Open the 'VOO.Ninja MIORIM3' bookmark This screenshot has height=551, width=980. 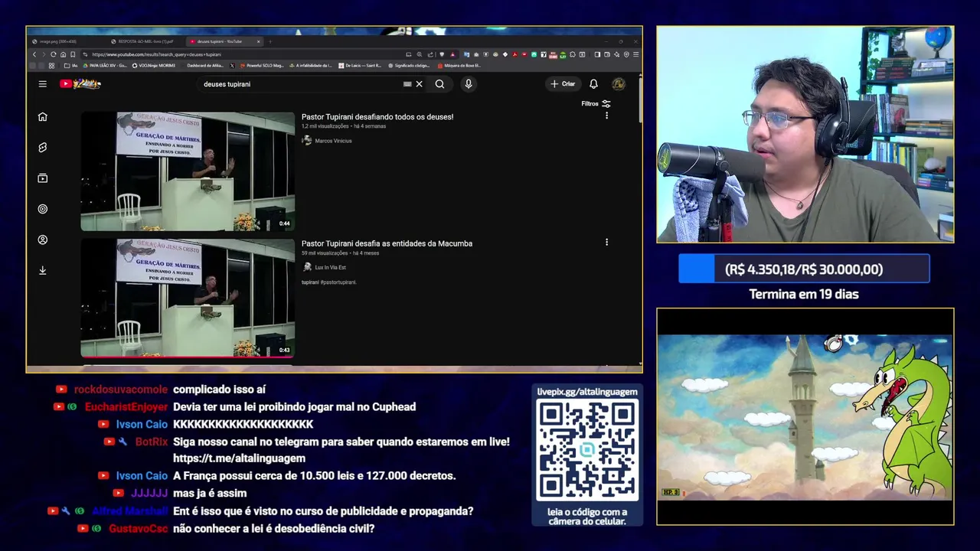coord(154,66)
